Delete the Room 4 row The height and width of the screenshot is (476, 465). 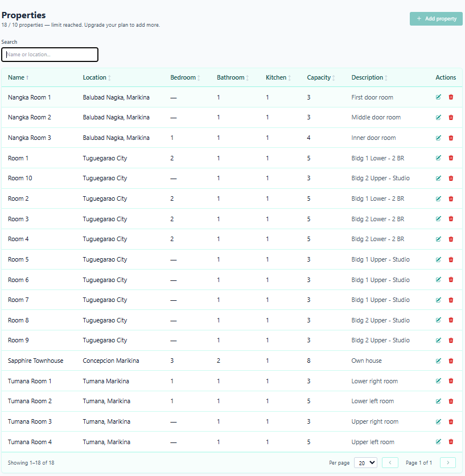pyautogui.click(x=451, y=239)
